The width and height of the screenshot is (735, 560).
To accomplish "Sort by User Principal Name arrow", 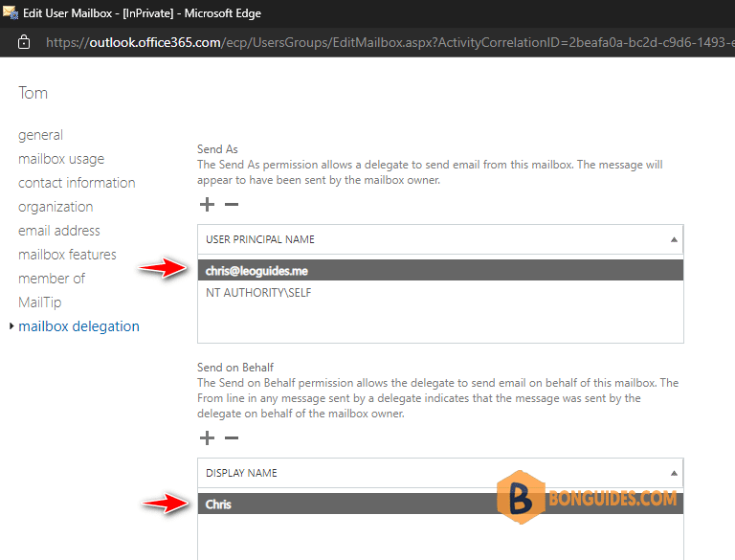I will [x=674, y=239].
